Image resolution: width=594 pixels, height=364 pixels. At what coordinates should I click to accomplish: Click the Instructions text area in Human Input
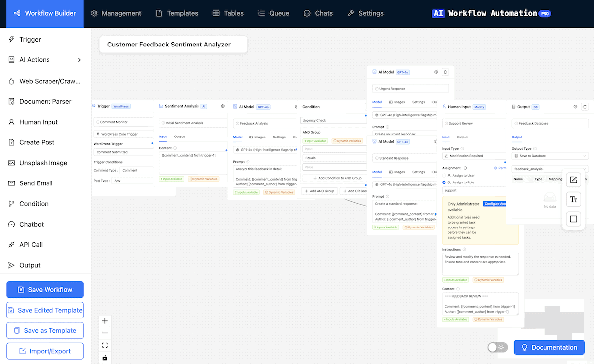click(480, 265)
